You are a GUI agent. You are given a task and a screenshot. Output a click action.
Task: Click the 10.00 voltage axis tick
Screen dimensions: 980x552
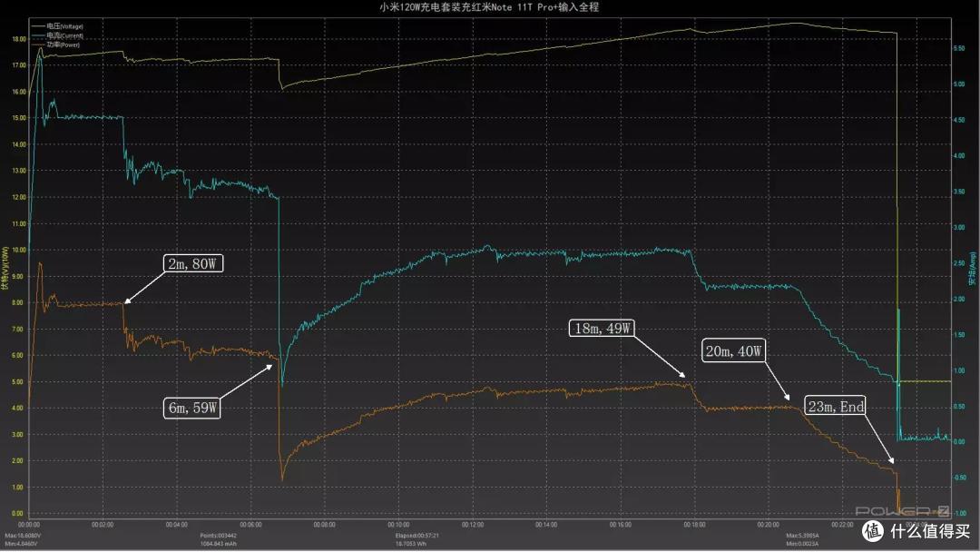point(19,250)
